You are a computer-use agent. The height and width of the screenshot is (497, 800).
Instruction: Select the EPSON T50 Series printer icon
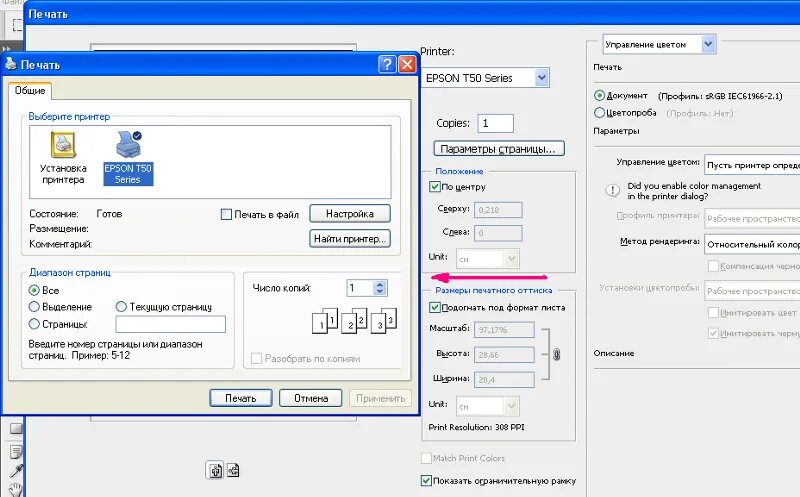coord(128,158)
